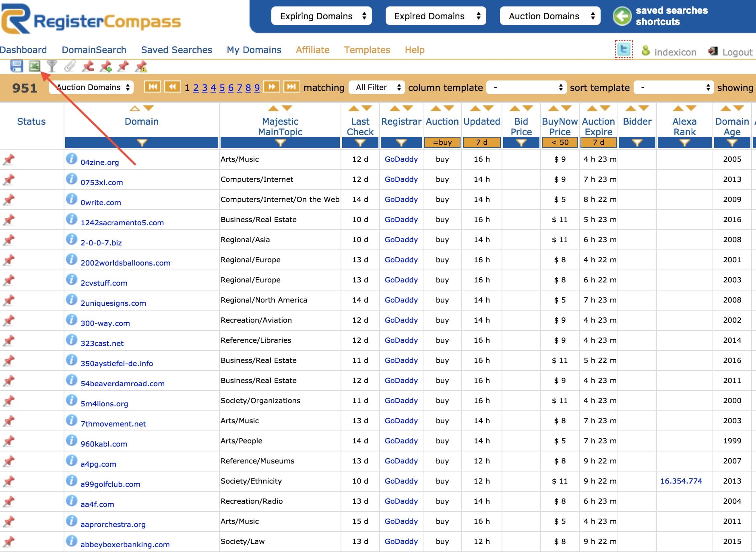The width and height of the screenshot is (756, 552).
Task: Open the GoDaddy link for 0write.com
Action: 401,199
